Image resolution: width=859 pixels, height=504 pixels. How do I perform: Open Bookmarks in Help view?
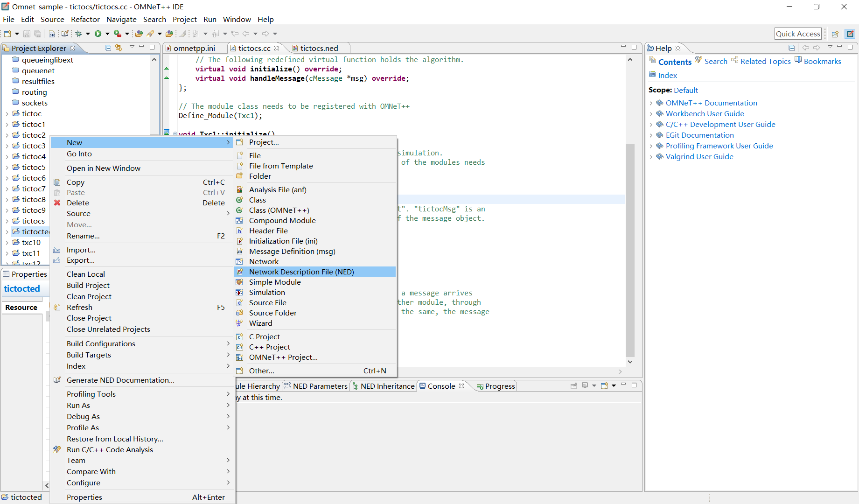pyautogui.click(x=822, y=61)
